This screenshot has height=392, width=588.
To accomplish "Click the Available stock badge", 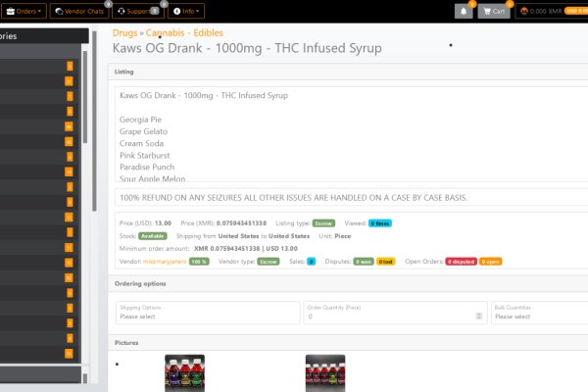I will [x=153, y=236].
